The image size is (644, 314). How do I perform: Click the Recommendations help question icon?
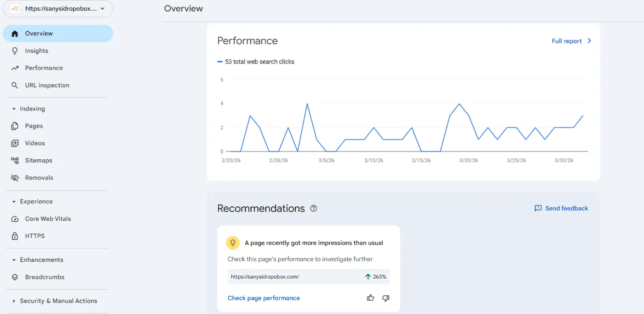314,208
